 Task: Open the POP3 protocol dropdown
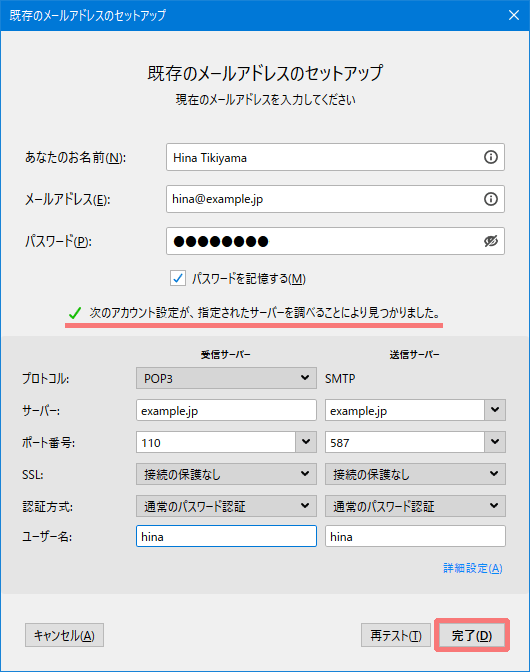(x=226, y=378)
